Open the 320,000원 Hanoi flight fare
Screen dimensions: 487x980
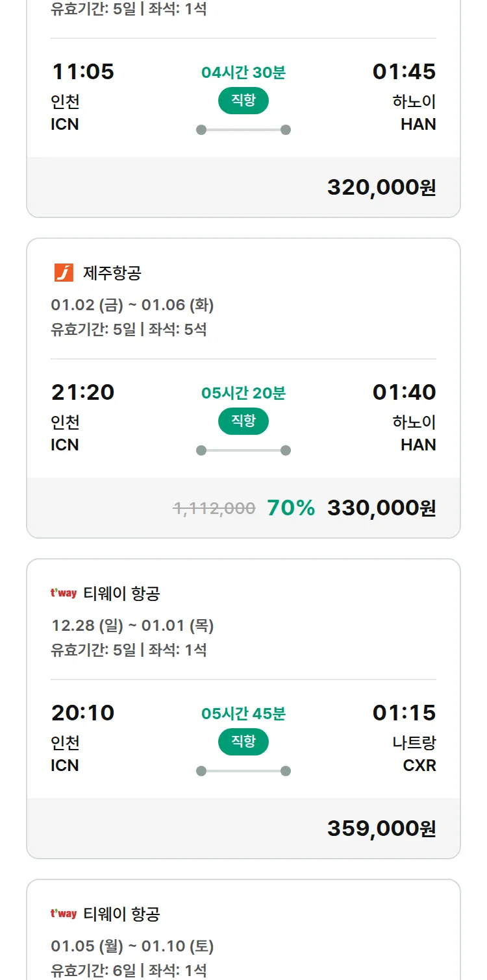[381, 188]
